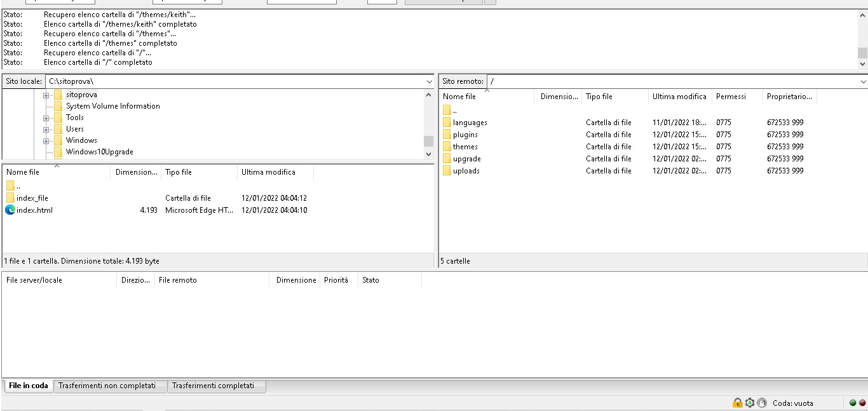The width and height of the screenshot is (868, 411).
Task: Click the themes folder icon in remote list
Action: [447, 147]
